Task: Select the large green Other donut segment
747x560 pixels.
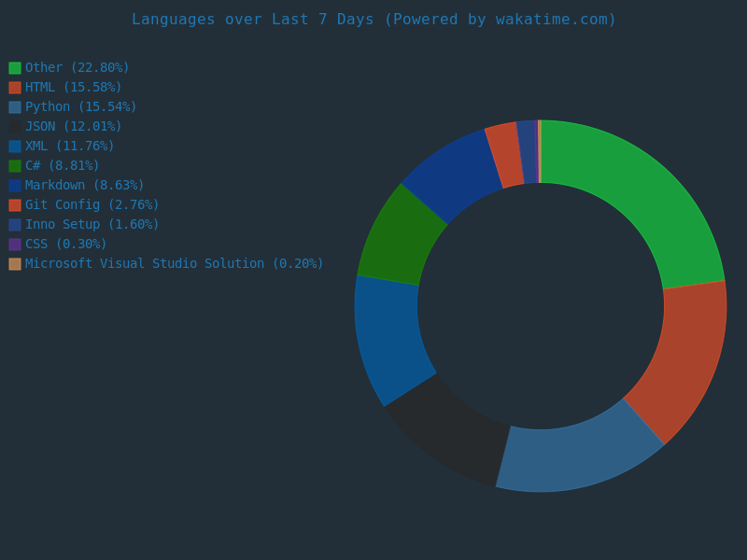Action: click(634, 197)
